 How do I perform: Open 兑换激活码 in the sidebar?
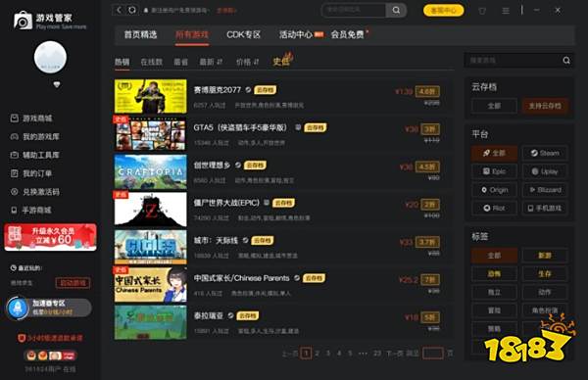tap(34, 192)
